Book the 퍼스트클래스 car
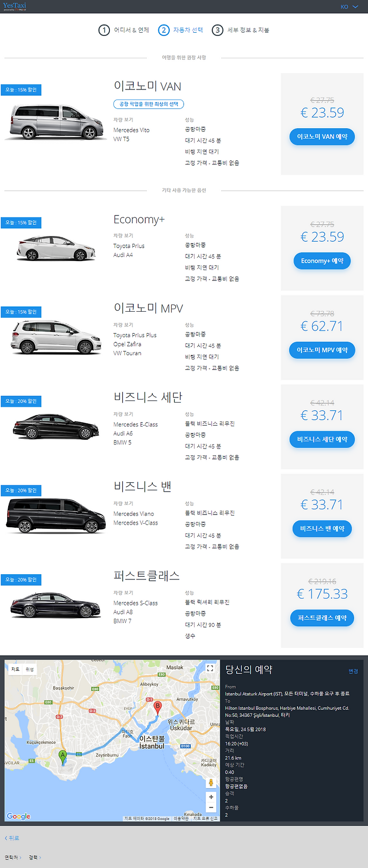The image size is (368, 868). tap(322, 618)
